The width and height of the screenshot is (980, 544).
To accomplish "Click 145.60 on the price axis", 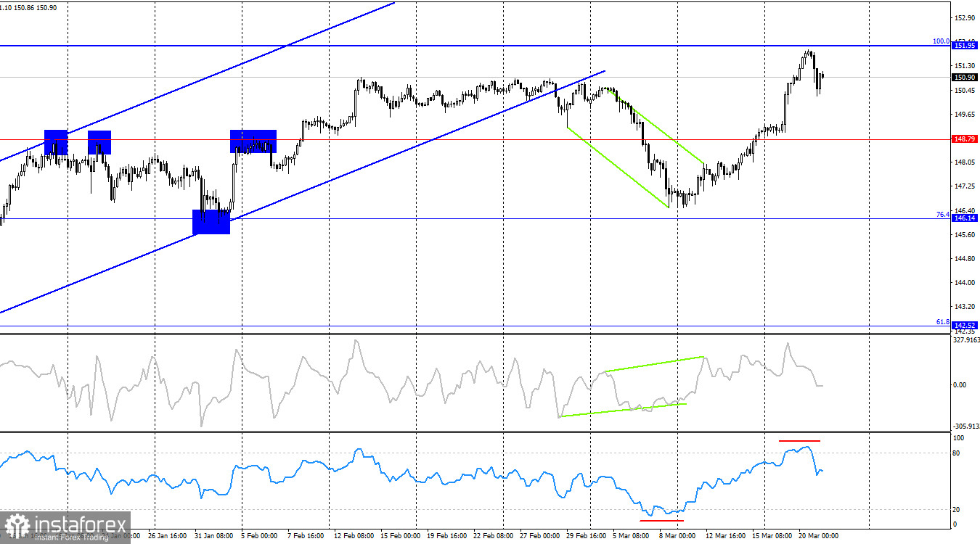I will (965, 234).
